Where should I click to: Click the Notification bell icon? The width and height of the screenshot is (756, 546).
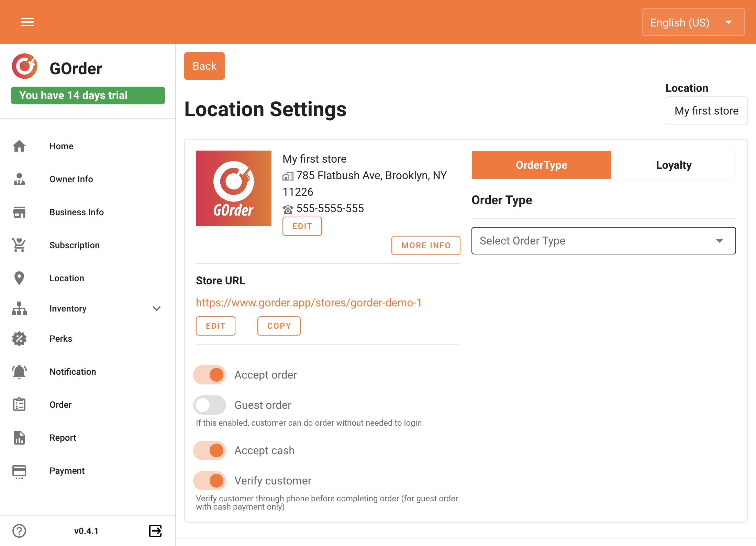[x=19, y=372]
